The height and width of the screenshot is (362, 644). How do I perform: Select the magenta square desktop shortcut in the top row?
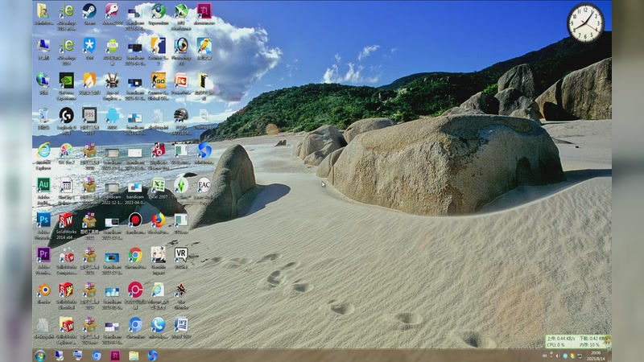pyautogui.click(x=204, y=10)
